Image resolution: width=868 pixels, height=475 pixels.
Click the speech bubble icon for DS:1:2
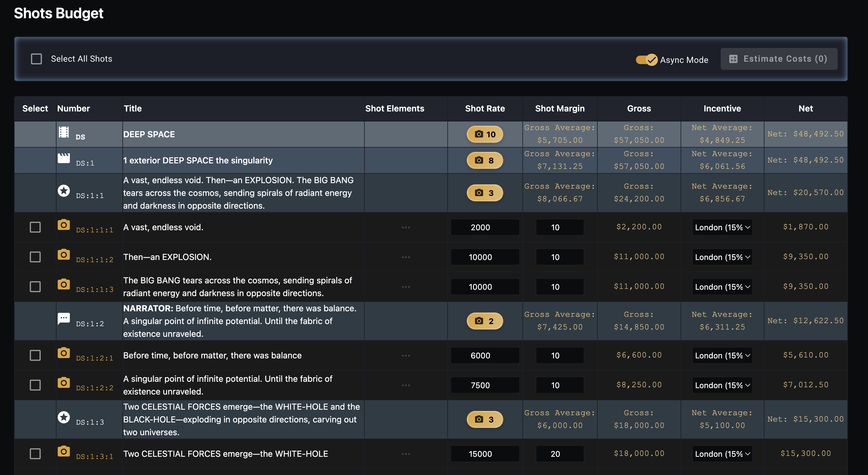coord(63,318)
